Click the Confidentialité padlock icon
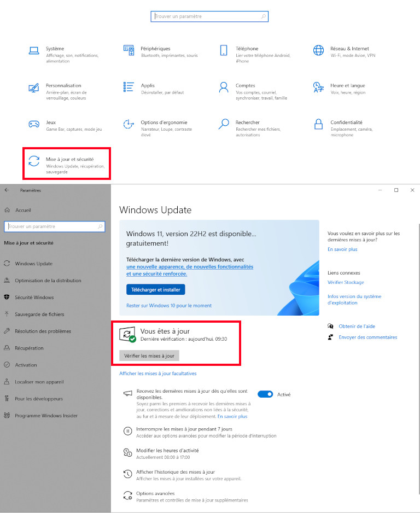This screenshot has height=513, width=420. 318,124
